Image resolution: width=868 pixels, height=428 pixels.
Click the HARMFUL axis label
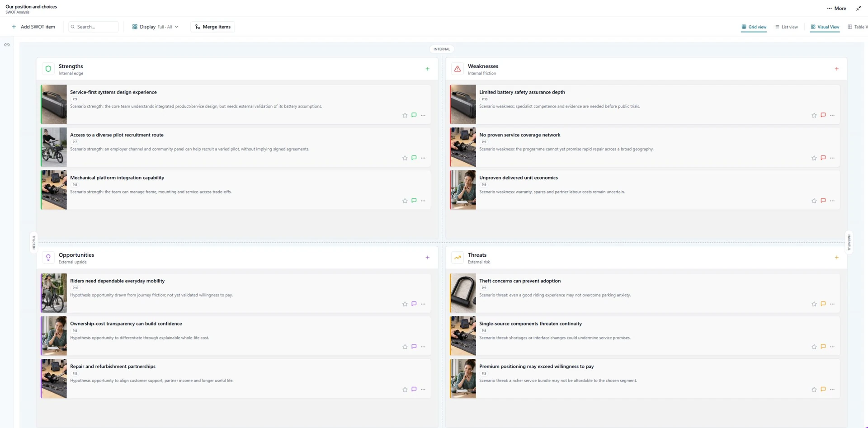click(x=849, y=242)
